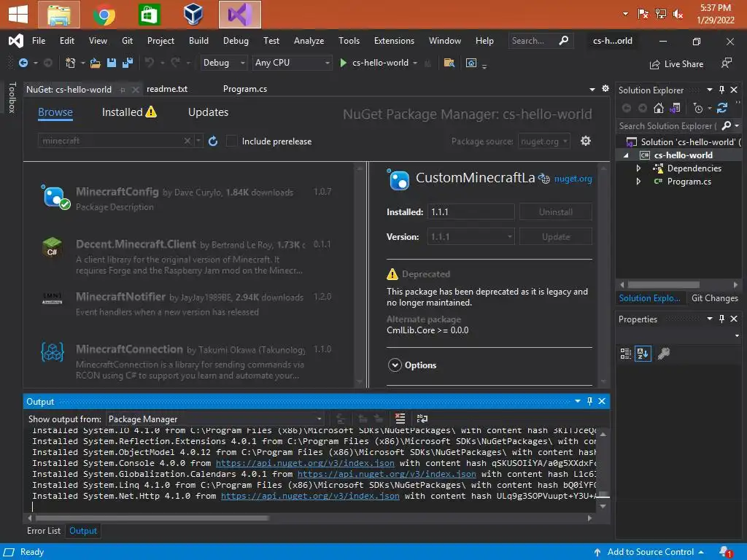The width and height of the screenshot is (747, 560).
Task: Collapse the cs-hello-world project node
Action: [626, 155]
